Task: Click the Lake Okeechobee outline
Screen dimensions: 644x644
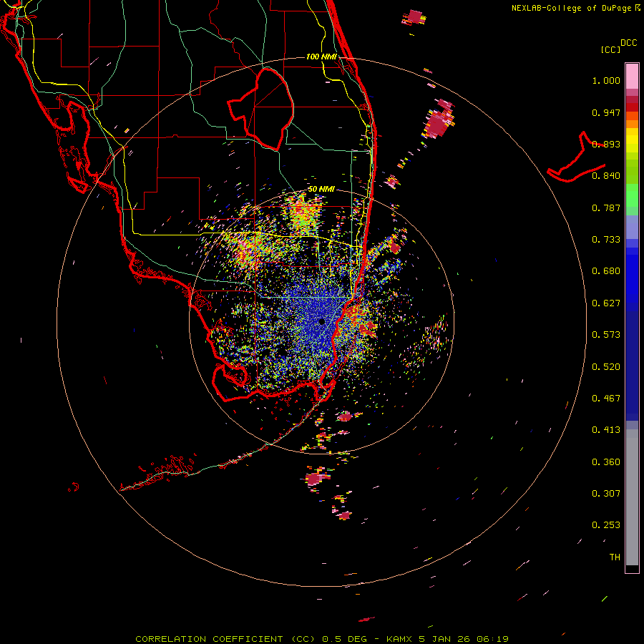Action: (x=260, y=109)
